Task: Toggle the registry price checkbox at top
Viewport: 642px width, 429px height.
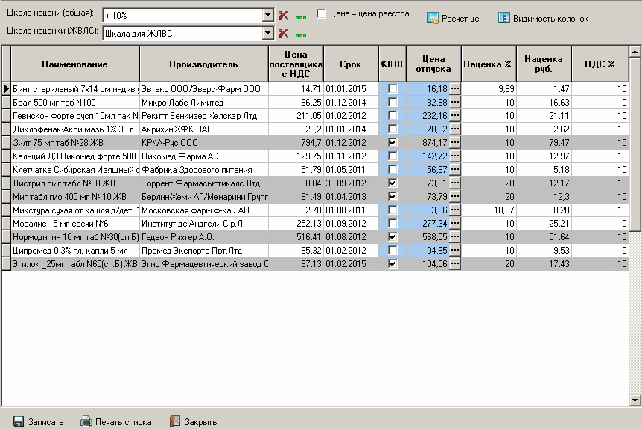Action: [322, 14]
